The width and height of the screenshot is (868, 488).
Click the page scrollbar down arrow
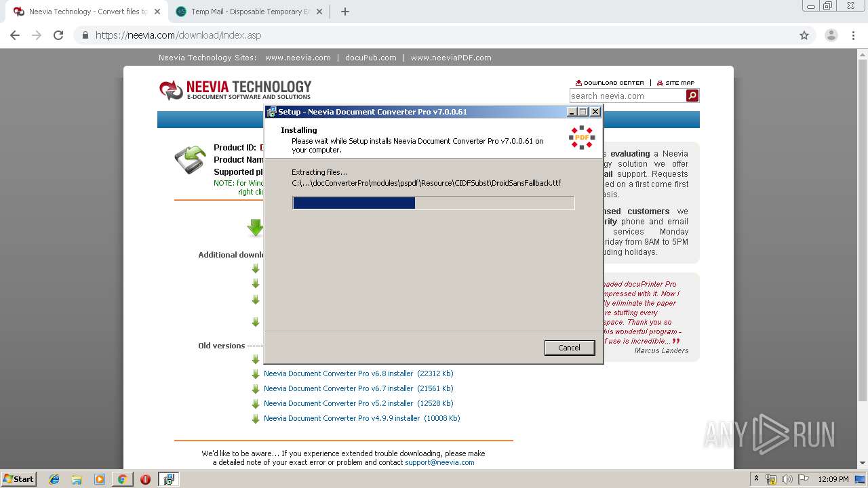[863, 464]
